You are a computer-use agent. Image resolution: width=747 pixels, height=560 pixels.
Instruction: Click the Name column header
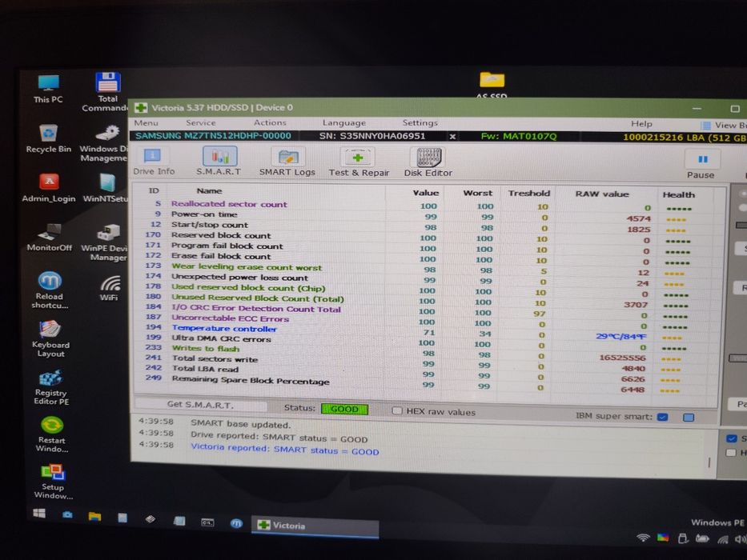coord(209,191)
